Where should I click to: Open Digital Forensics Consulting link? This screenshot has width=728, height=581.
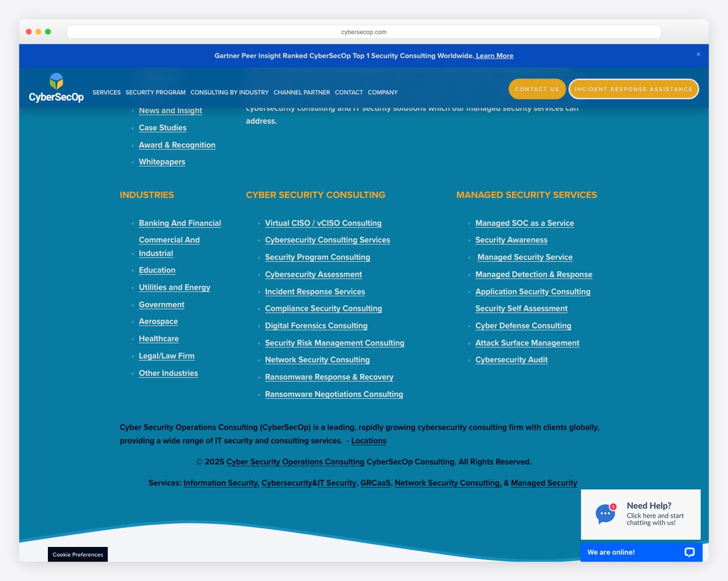[316, 326]
